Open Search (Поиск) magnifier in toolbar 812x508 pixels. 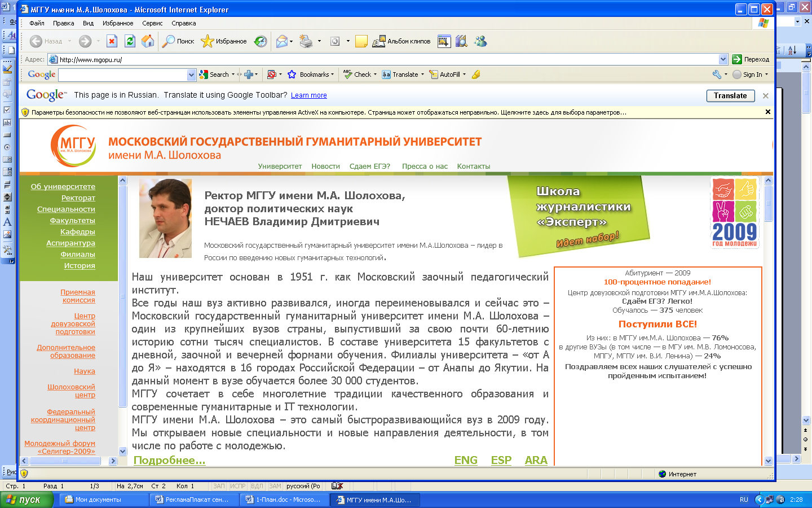[178, 41]
